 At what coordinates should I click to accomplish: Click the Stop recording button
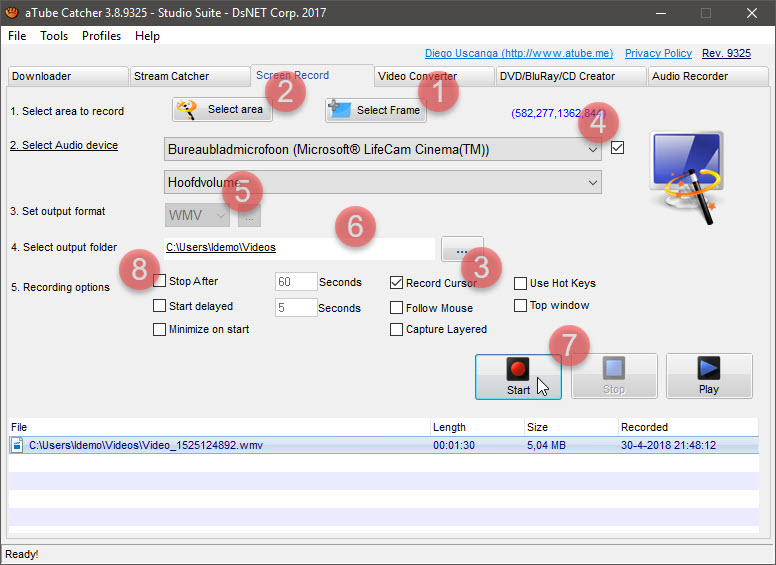(x=614, y=377)
